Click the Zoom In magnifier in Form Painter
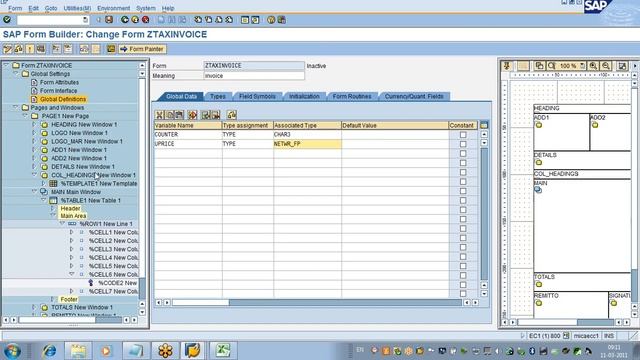Image resolution: width=640 pixels, height=360 pixels. [x=593, y=66]
